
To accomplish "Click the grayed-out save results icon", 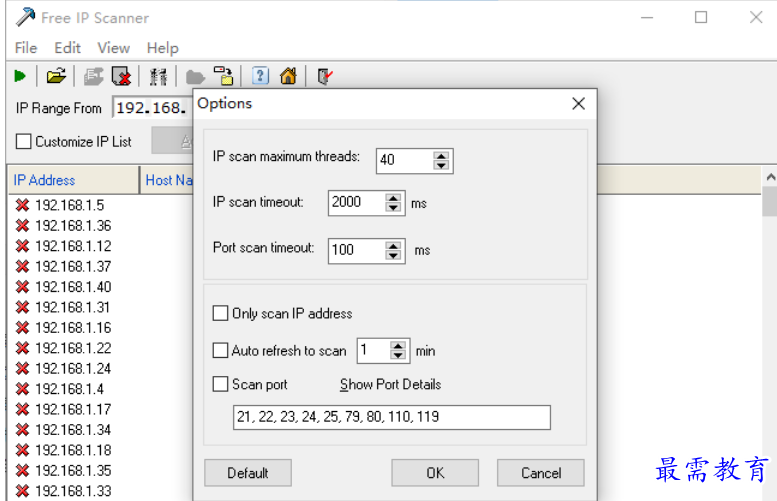I will point(93,76).
